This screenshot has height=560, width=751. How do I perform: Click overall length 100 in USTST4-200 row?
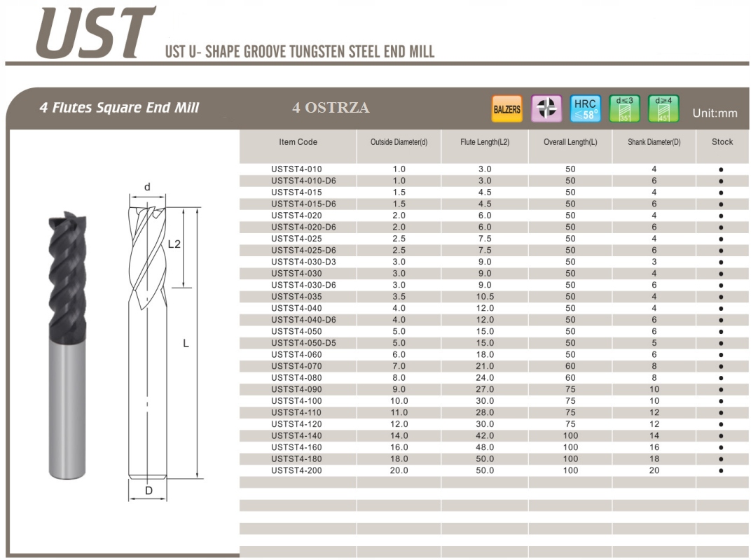click(570, 471)
